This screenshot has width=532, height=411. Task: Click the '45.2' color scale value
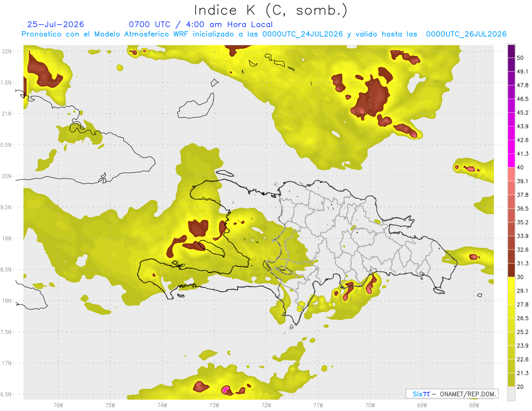click(x=523, y=113)
